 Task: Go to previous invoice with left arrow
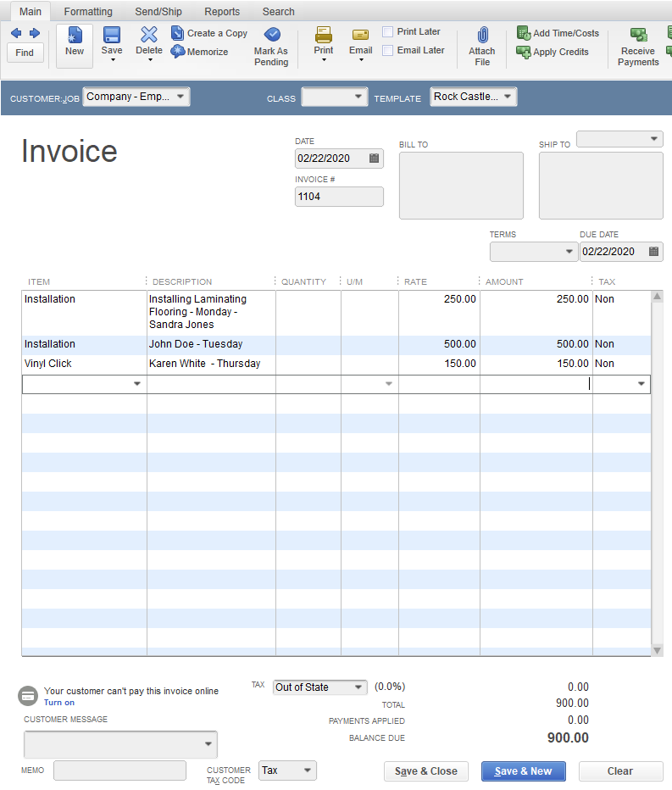(16, 33)
